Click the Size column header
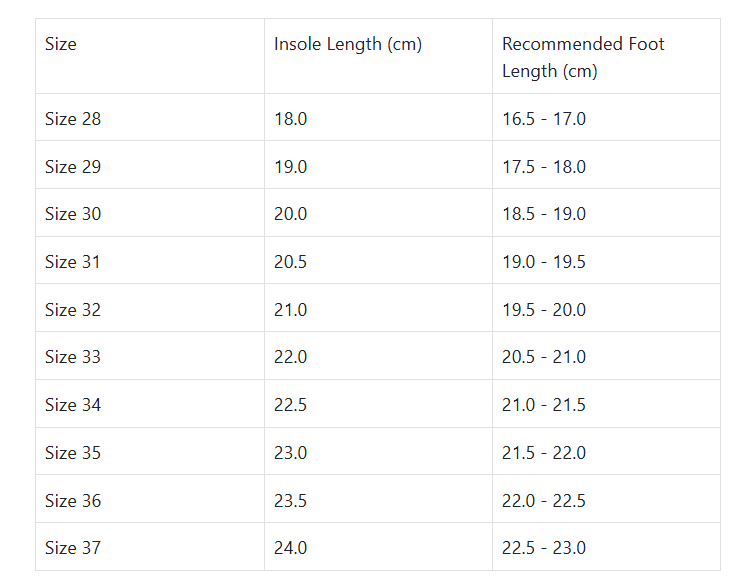This screenshot has height=588, width=744. [61, 44]
